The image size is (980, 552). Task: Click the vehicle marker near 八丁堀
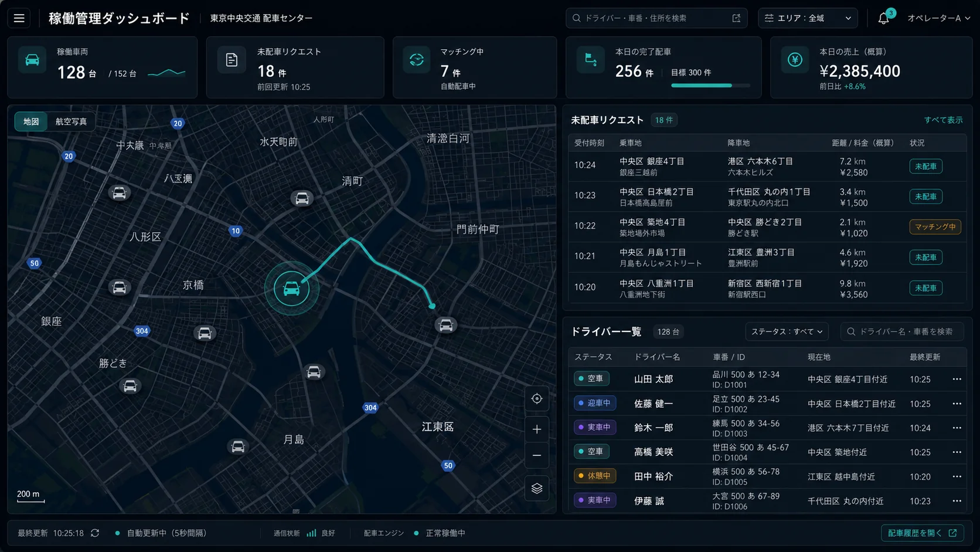pos(119,193)
